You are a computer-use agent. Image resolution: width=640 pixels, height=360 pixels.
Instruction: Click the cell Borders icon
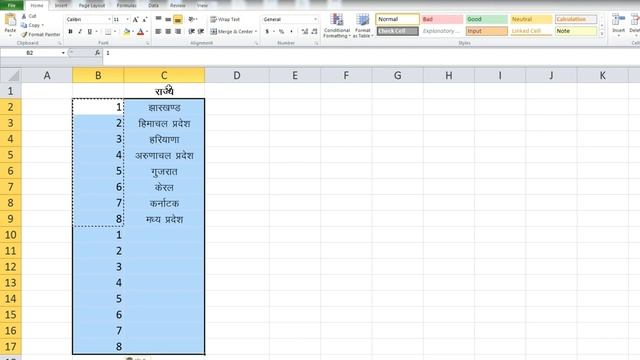click(108, 31)
